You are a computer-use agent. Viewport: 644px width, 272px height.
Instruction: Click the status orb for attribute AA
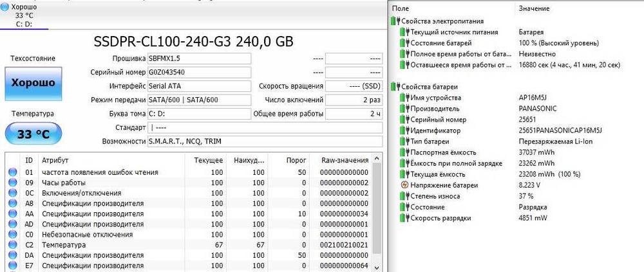coord(12,213)
